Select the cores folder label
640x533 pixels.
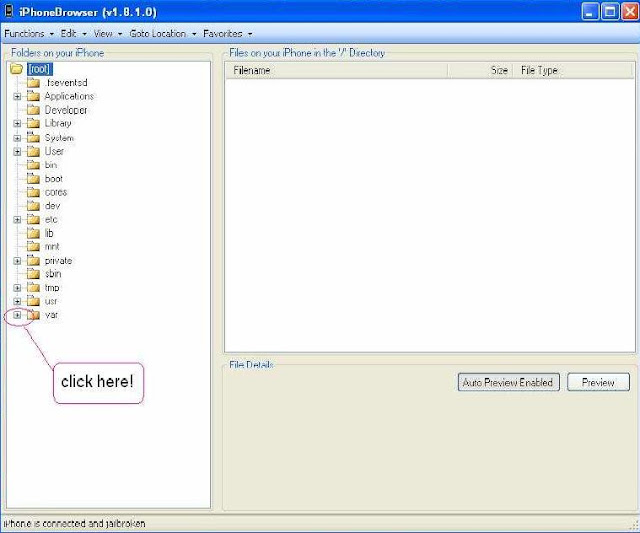56,192
